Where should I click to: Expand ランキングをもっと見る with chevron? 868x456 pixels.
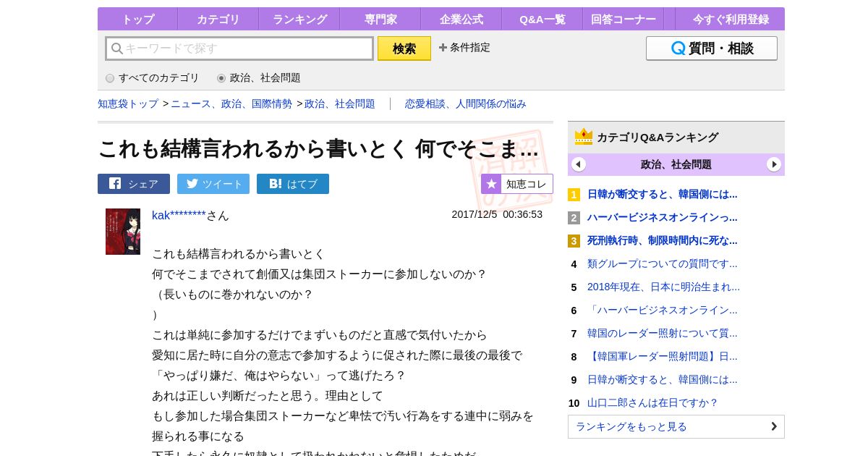pos(774,426)
